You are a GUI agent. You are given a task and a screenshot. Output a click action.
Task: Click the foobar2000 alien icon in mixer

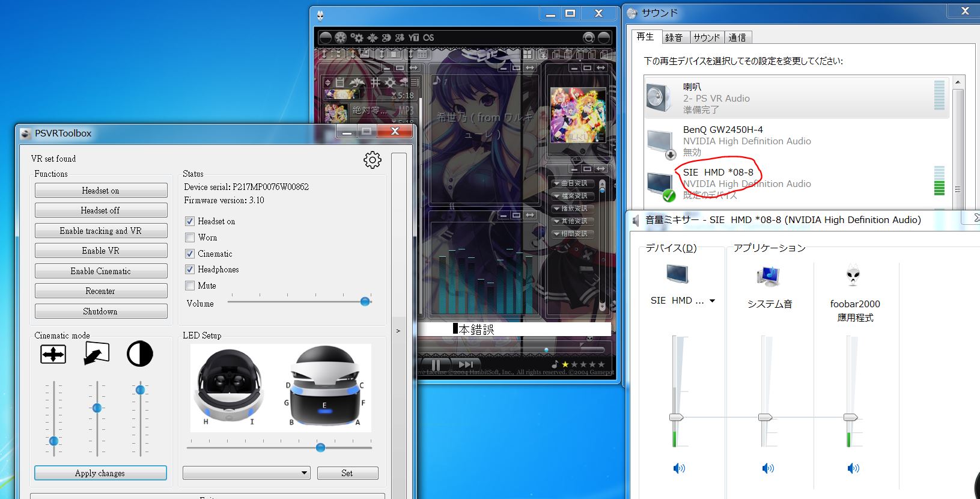point(853,275)
